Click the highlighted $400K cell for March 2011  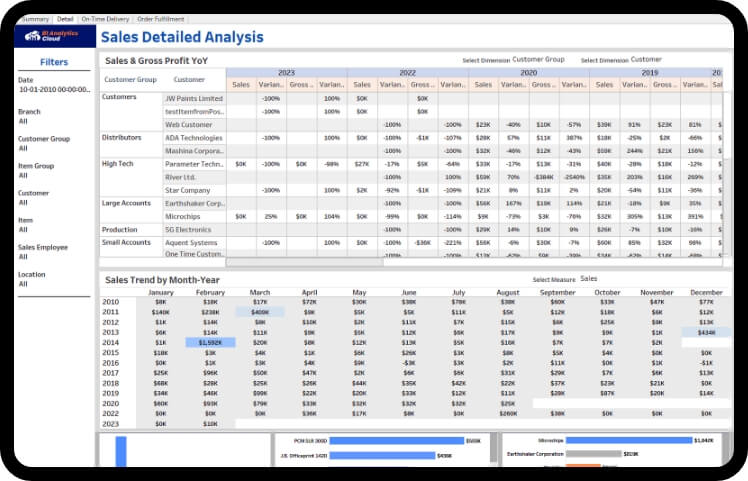260,312
